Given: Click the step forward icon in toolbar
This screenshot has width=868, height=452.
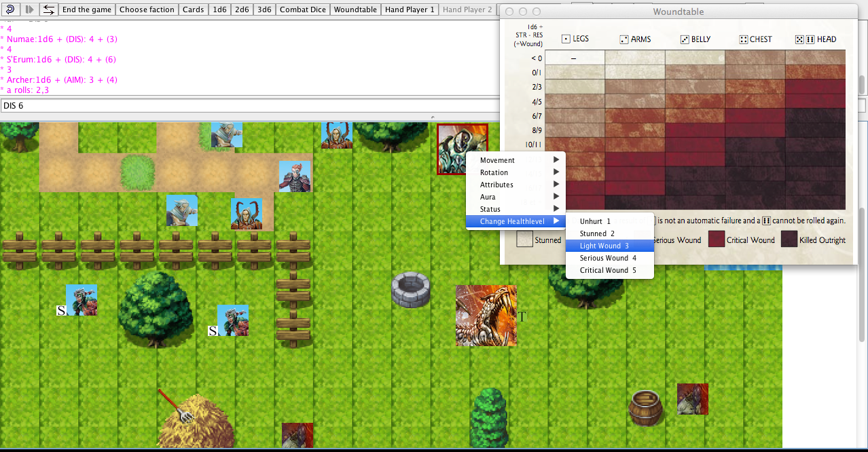Looking at the screenshot, I should click(x=29, y=10).
